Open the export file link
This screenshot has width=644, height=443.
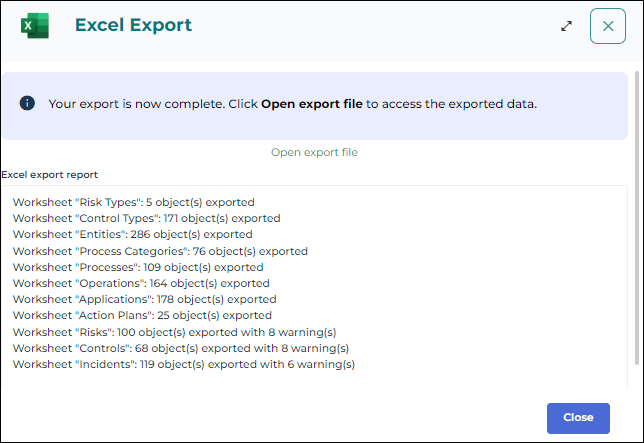click(x=314, y=152)
